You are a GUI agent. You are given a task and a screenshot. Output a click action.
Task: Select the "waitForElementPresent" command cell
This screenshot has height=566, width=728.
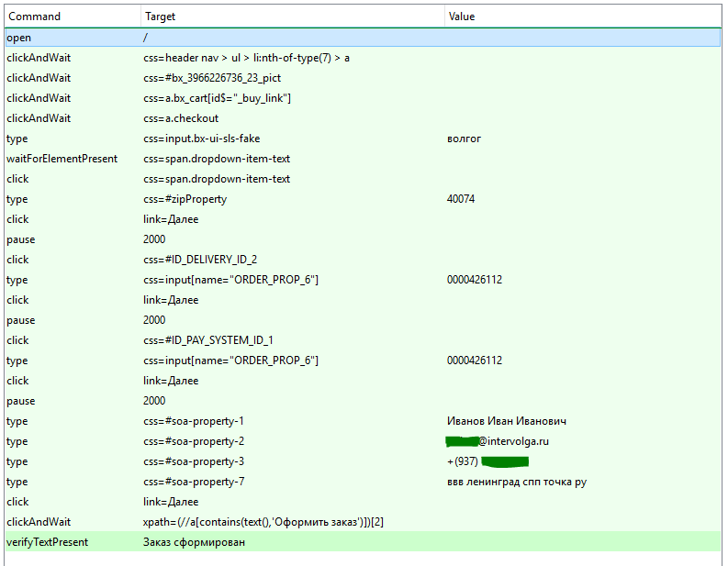coord(62,159)
